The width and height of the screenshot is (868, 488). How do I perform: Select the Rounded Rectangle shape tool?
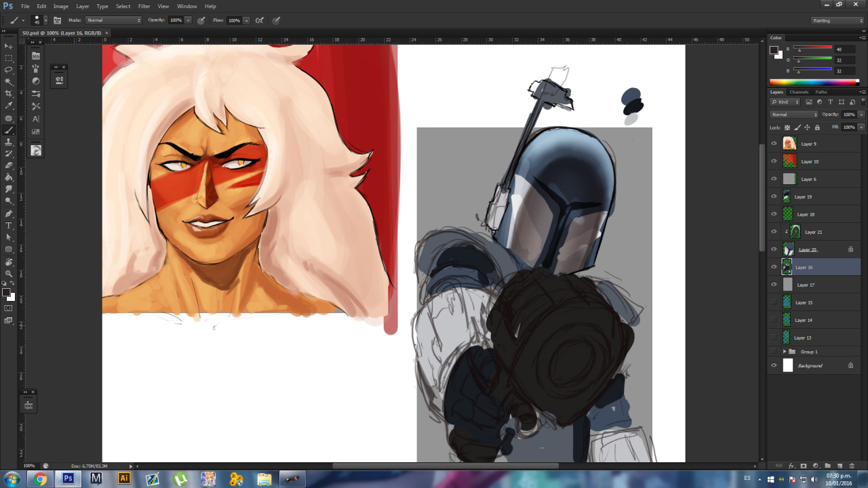[9, 249]
